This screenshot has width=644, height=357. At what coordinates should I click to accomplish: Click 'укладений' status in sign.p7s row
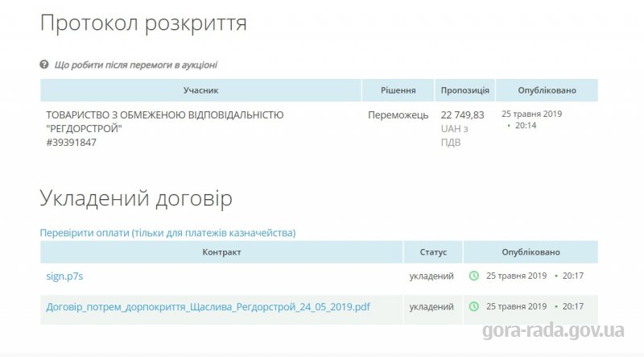[x=431, y=276]
